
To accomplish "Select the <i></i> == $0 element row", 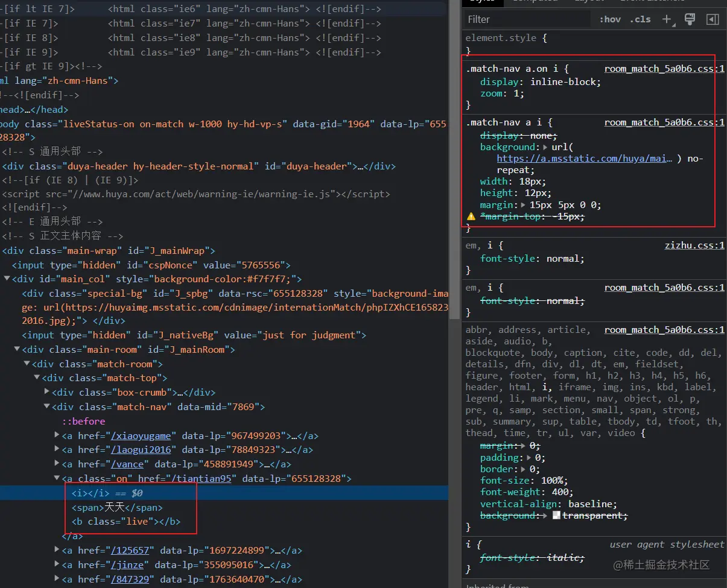I will (224, 493).
